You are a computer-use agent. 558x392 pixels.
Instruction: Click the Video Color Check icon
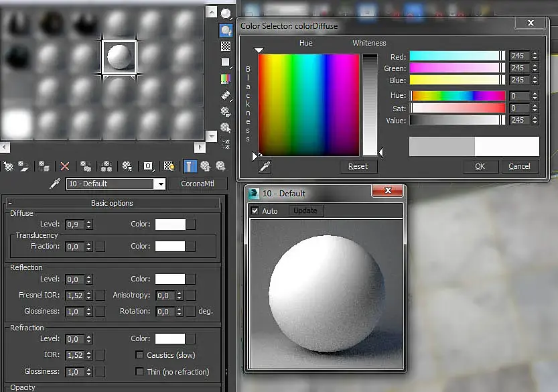tap(226, 79)
